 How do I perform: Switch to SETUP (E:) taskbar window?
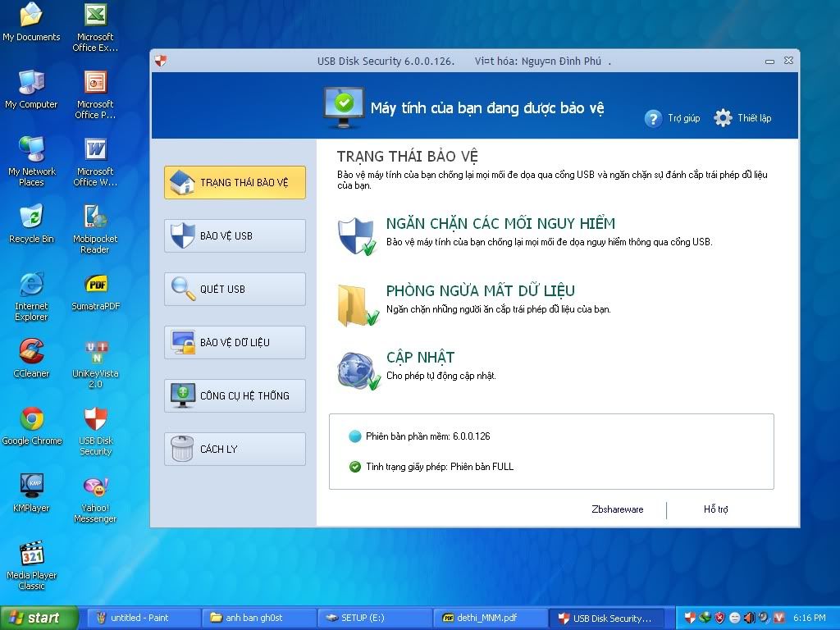coord(374,618)
